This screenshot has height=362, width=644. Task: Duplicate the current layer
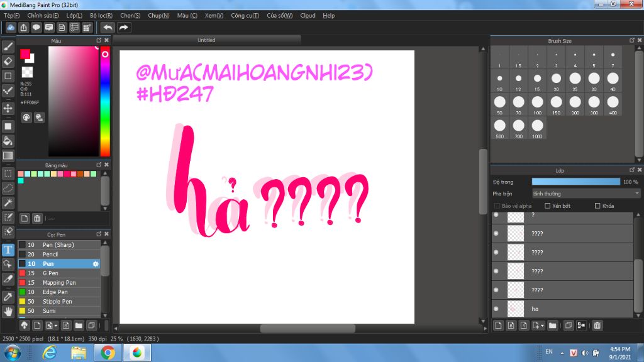click(x=569, y=326)
